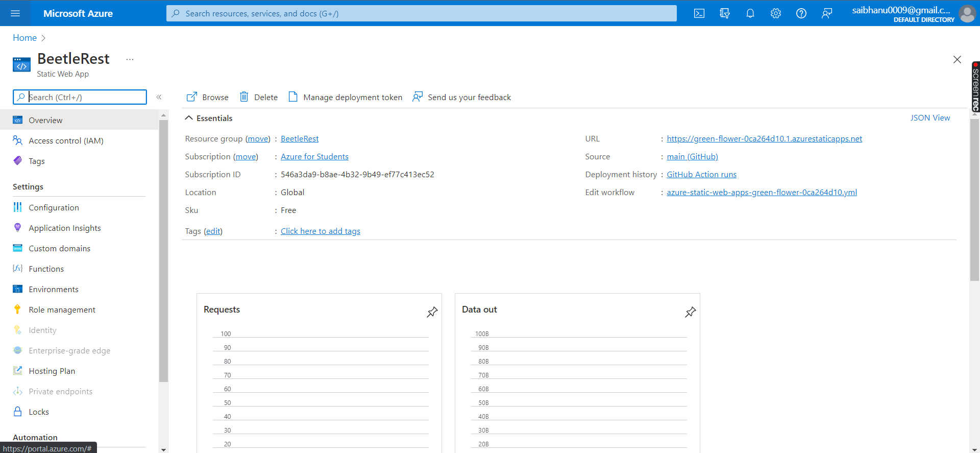
Task: Click the Manage deployment token icon
Action: click(293, 97)
